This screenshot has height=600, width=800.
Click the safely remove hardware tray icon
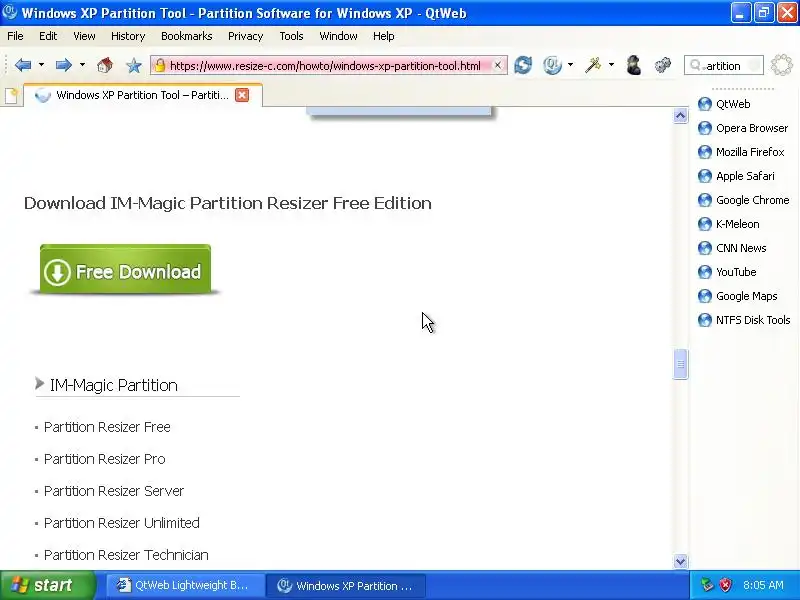point(707,585)
